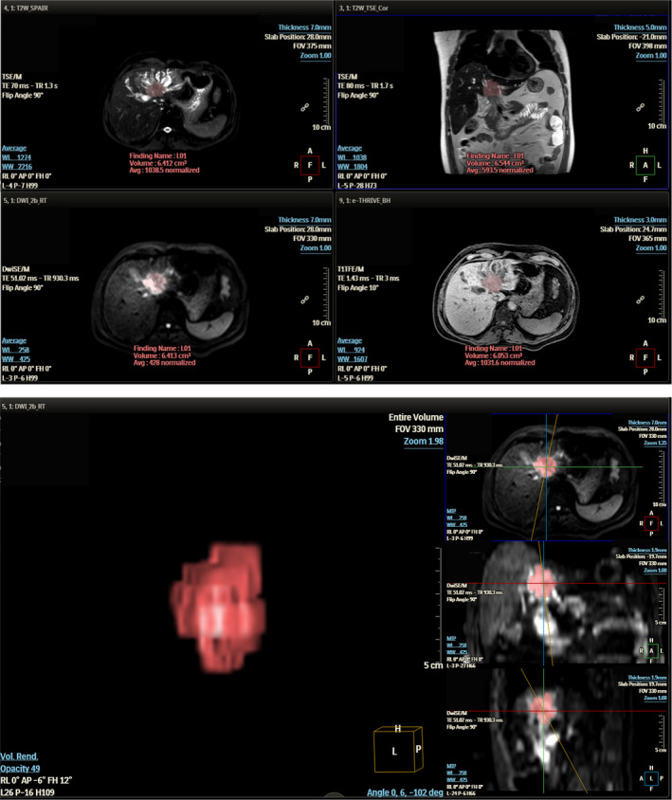The width and height of the screenshot is (672, 800).
Task: Select the 9, 1: e-THRIVE_BH viewport title
Action: tap(364, 201)
